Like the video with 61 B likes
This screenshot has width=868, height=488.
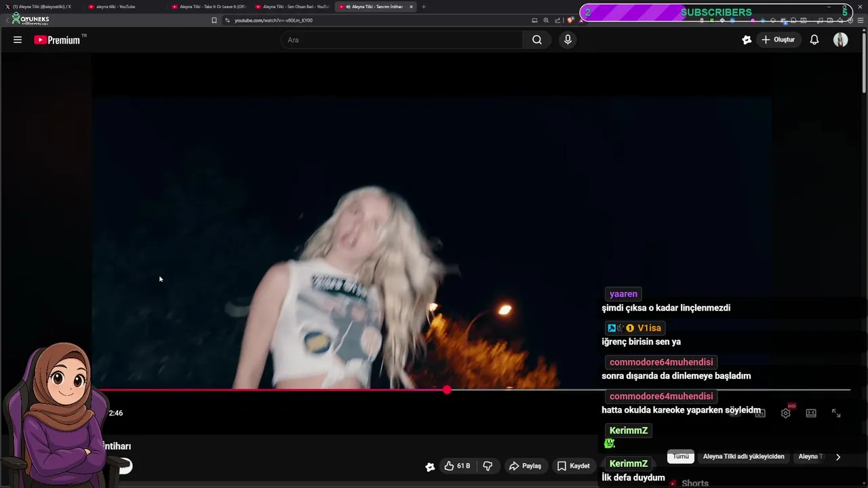[x=457, y=466]
